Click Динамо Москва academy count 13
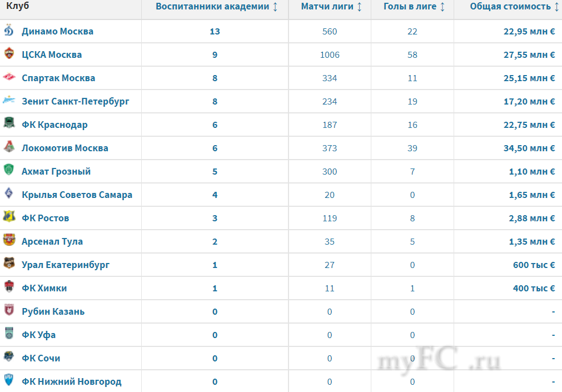This screenshot has width=562, height=392. [215, 31]
